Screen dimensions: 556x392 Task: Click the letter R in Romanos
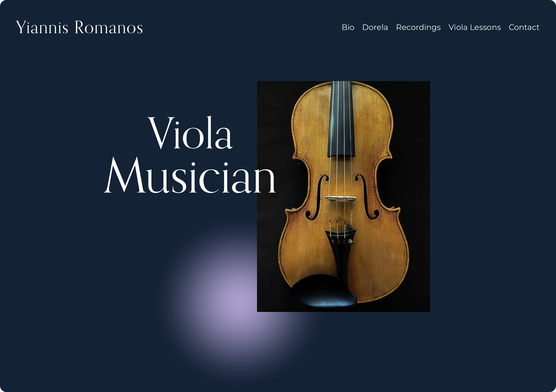pyautogui.click(x=79, y=27)
